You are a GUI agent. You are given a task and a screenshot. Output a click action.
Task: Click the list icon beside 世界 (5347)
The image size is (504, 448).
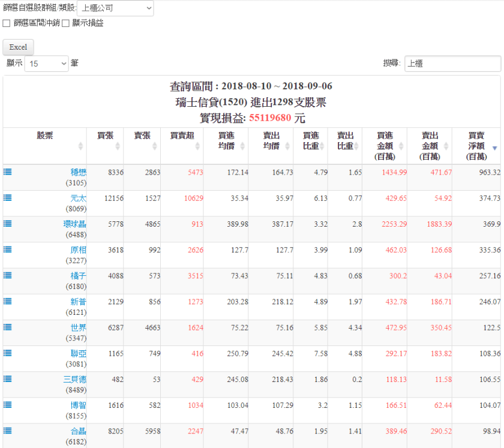click(x=8, y=326)
